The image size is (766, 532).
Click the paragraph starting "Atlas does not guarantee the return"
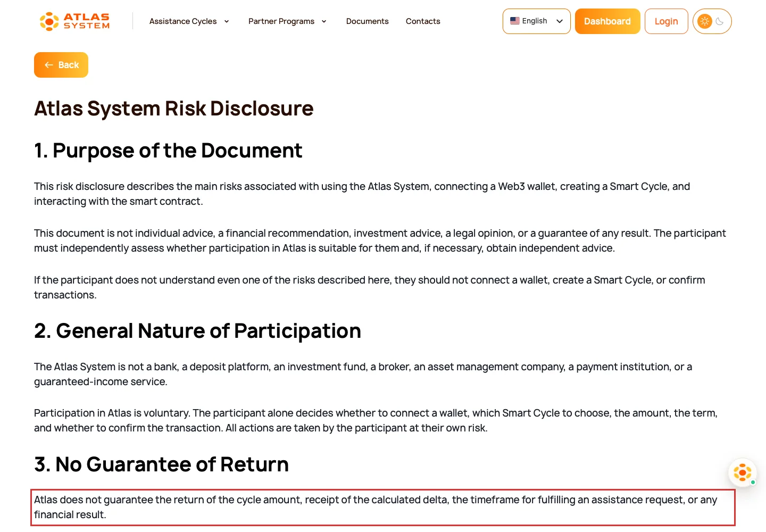pyautogui.click(x=376, y=507)
